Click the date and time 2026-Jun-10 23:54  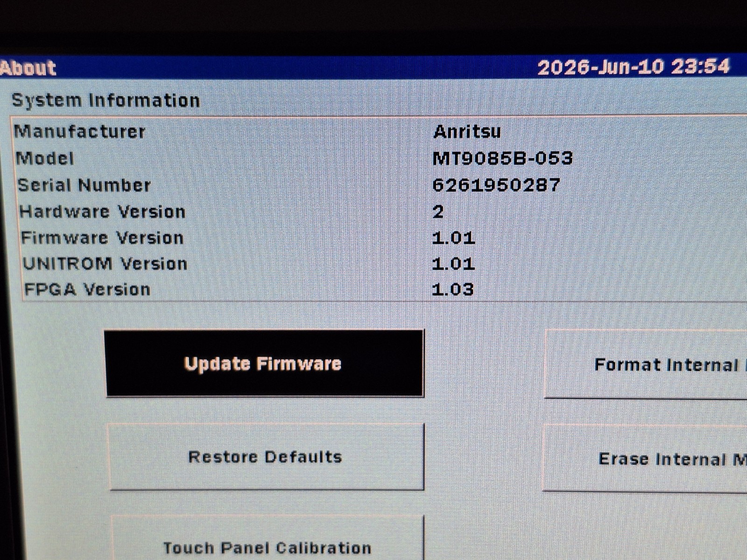click(x=634, y=67)
